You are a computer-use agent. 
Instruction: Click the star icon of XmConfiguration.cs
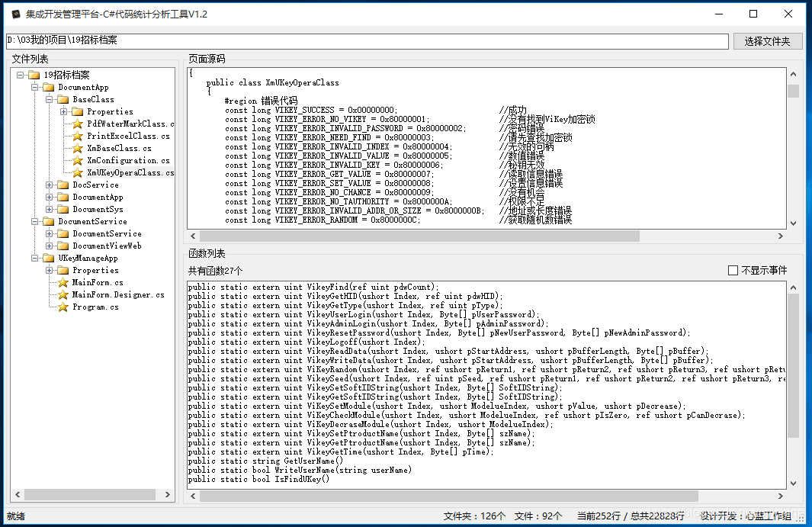[x=78, y=160]
